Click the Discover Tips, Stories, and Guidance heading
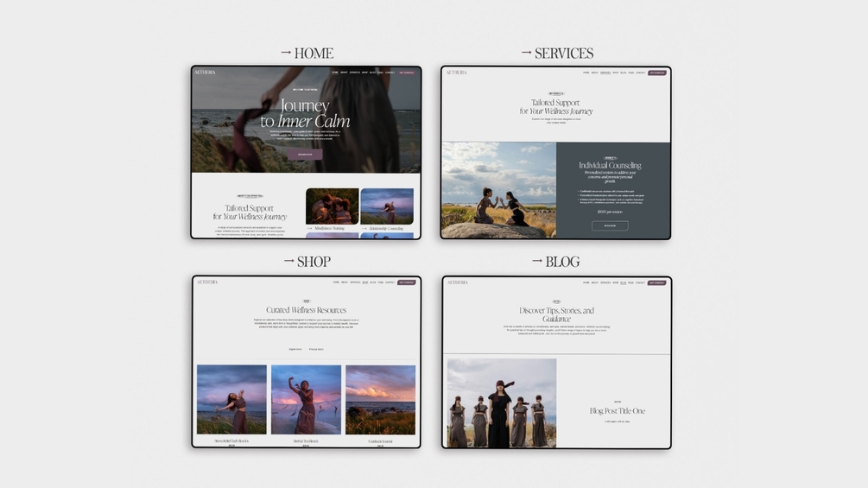Viewport: 868px width, 488px height. click(556, 314)
